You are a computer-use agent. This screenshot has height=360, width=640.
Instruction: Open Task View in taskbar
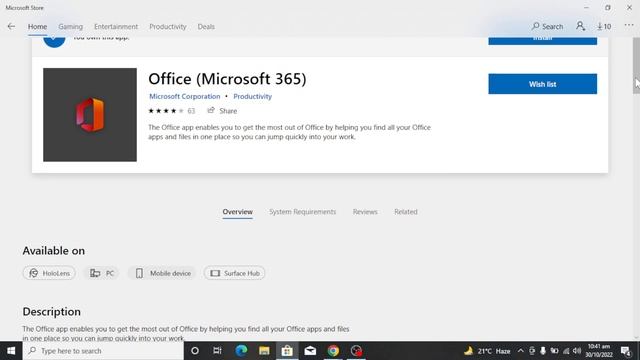point(217,351)
